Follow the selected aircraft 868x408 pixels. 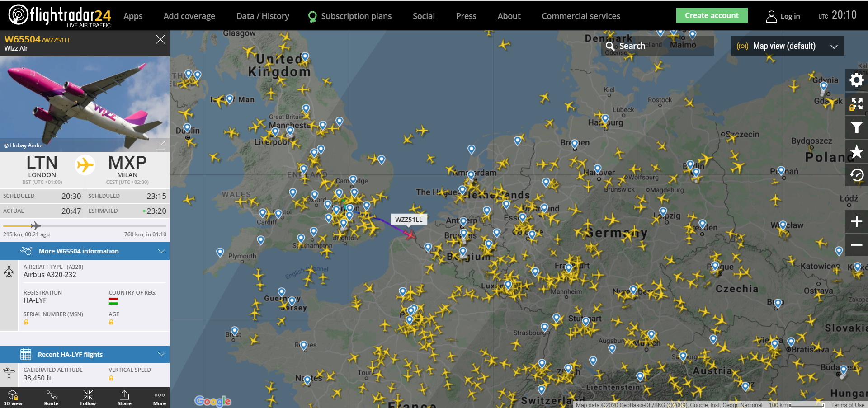88,398
